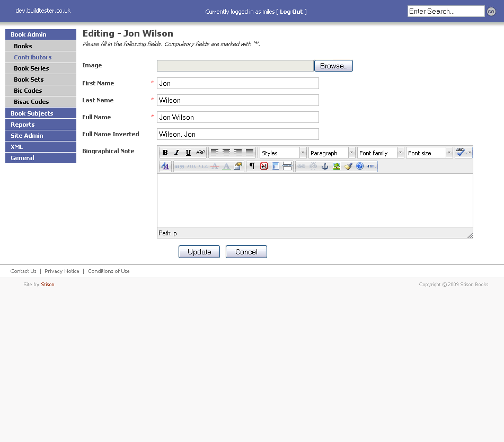
Task: Insert an anchor
Action: click(325, 166)
